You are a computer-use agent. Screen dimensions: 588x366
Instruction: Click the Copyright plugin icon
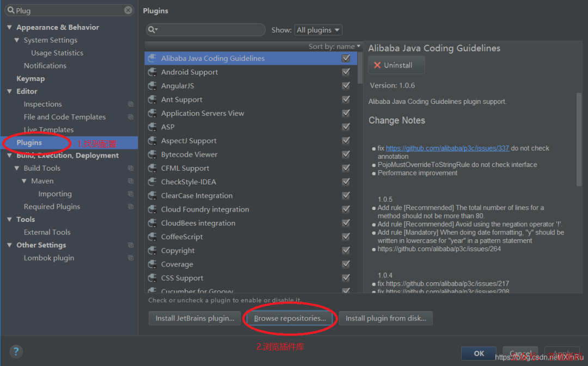point(152,251)
